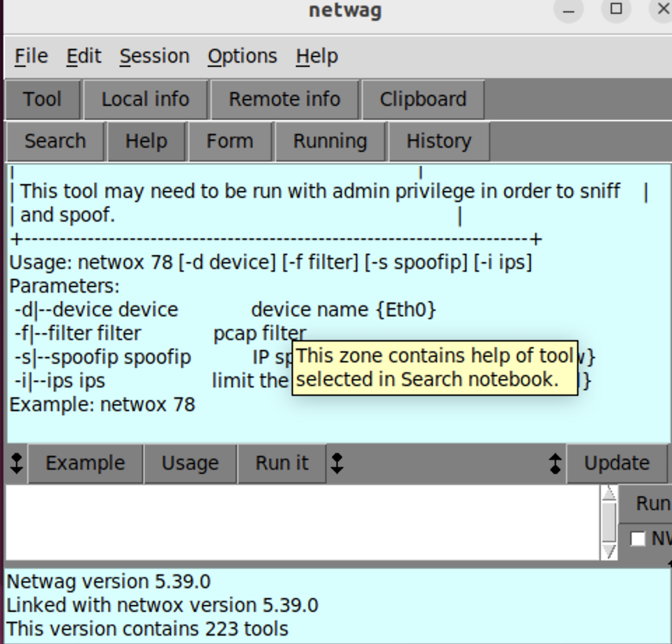This screenshot has width=672, height=644.
Task: Click the scrollbar up arrow of command box
Action: (x=609, y=493)
